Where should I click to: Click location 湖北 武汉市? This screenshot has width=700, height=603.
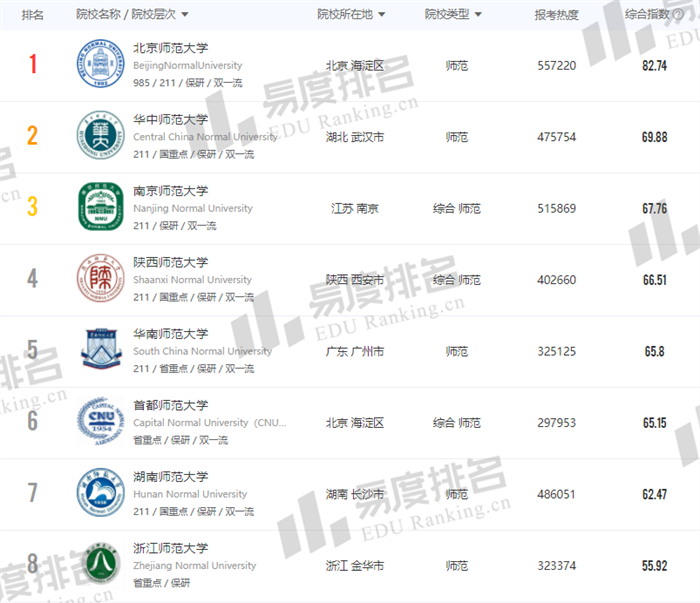click(354, 137)
